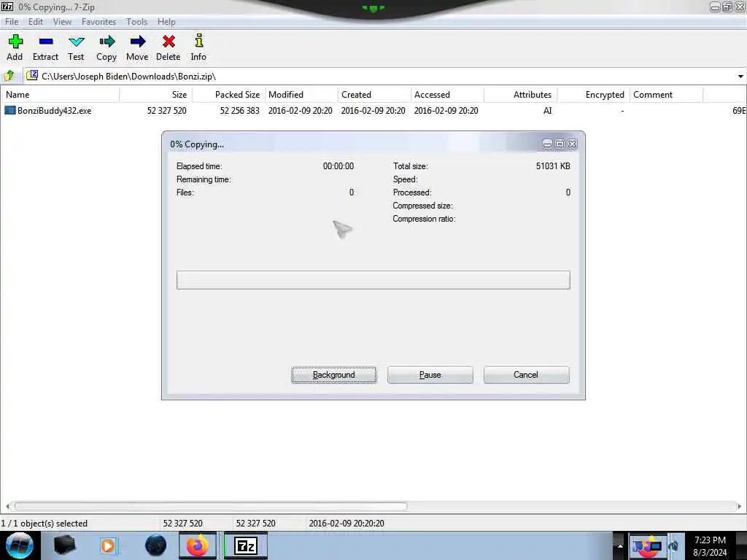Click the Background button

(x=334, y=375)
